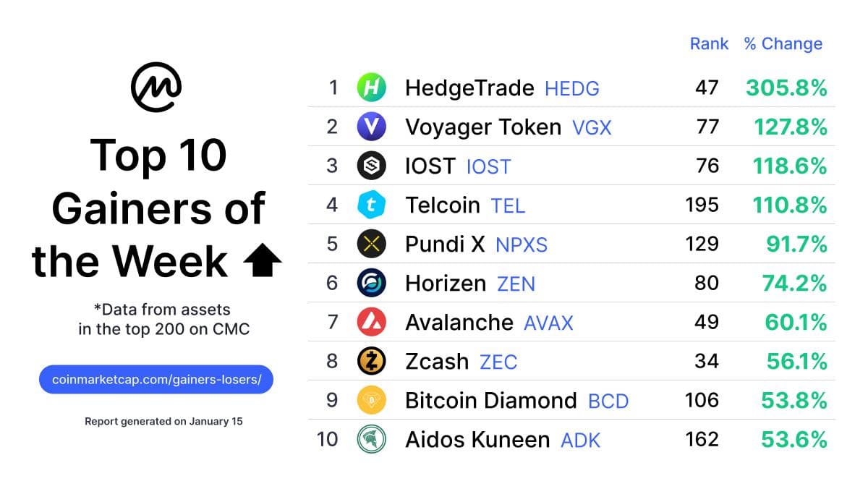This screenshot has width=868, height=489.
Task: Select the Pundi X yellow X icon
Action: (x=372, y=244)
